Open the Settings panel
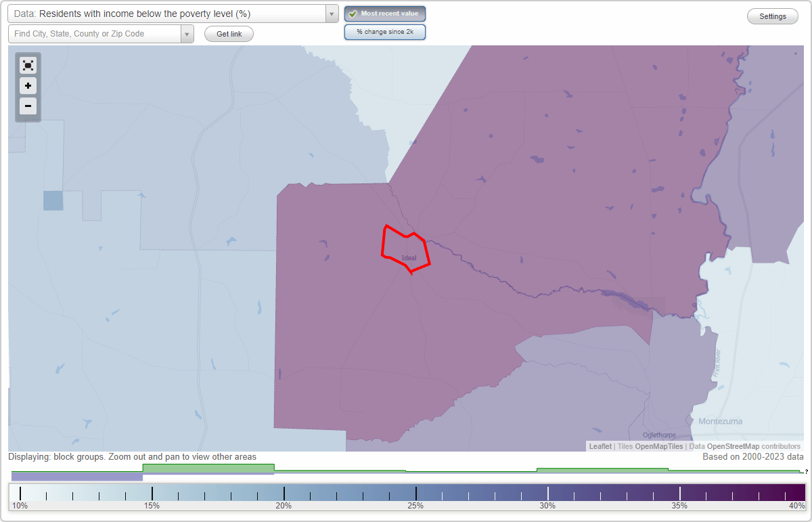The image size is (812, 522). (x=772, y=16)
